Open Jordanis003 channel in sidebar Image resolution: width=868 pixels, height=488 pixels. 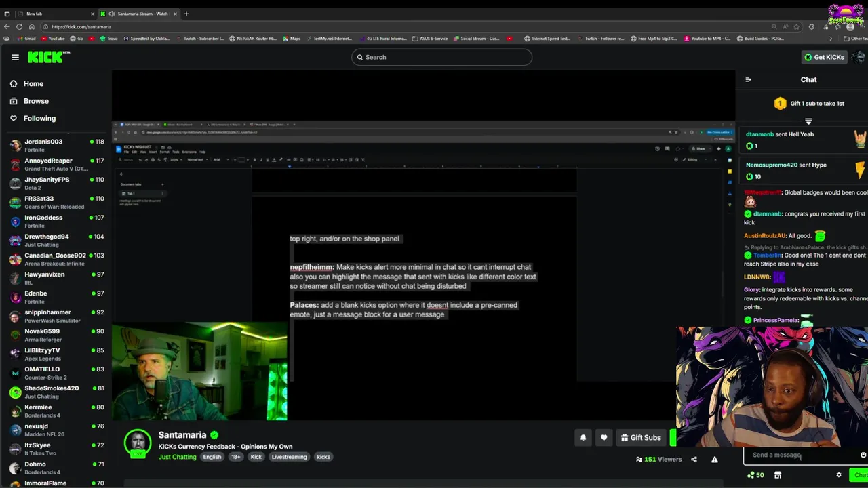click(x=56, y=145)
